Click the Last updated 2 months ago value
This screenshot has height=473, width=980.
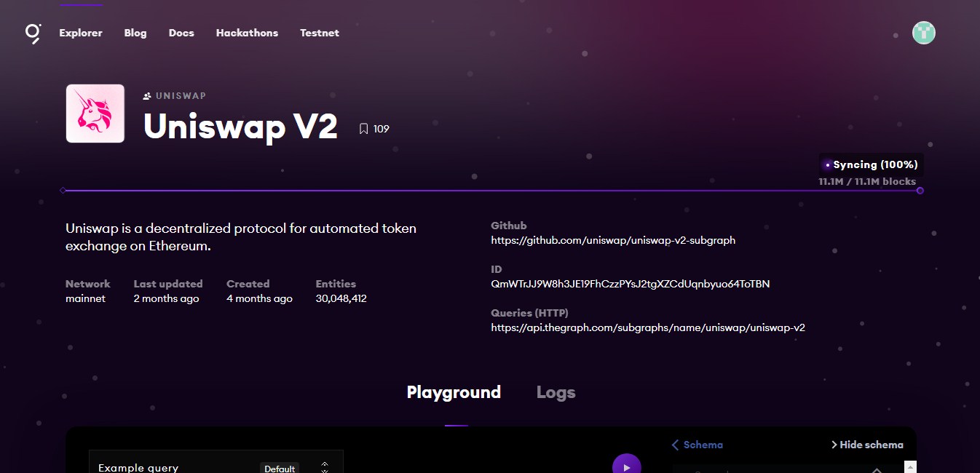[x=166, y=298]
